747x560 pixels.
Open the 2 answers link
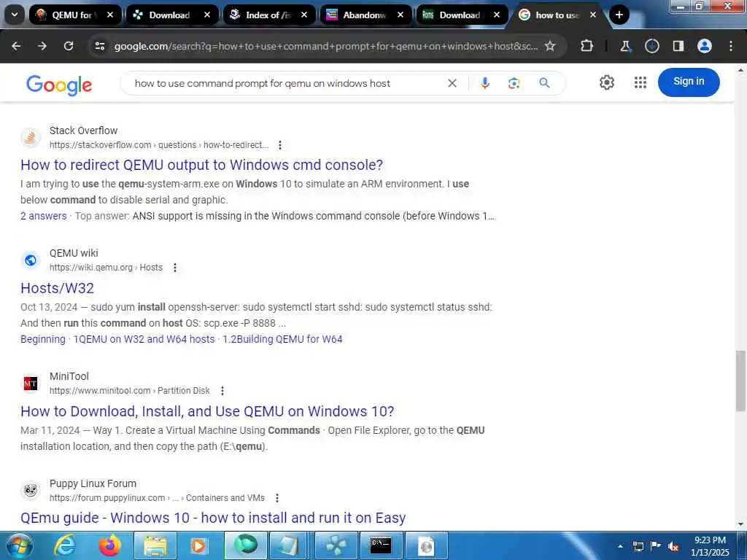click(43, 216)
